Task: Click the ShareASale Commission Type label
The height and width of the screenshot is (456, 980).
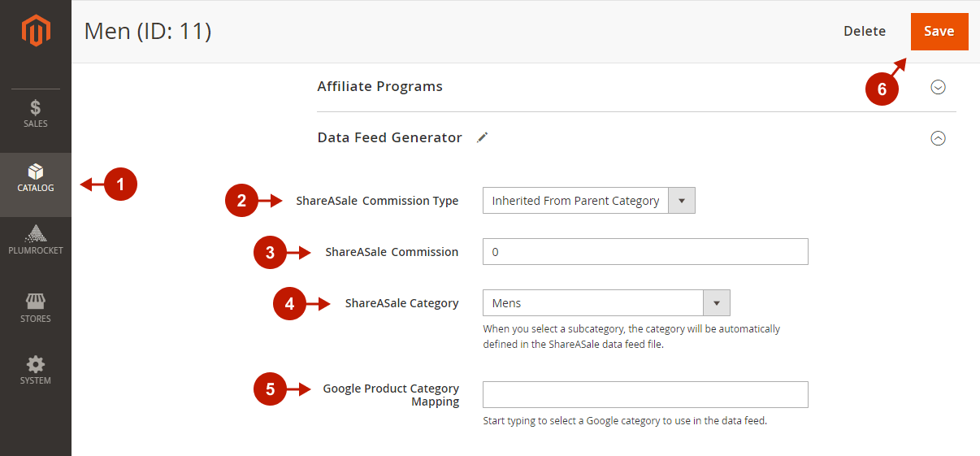Action: click(x=378, y=201)
